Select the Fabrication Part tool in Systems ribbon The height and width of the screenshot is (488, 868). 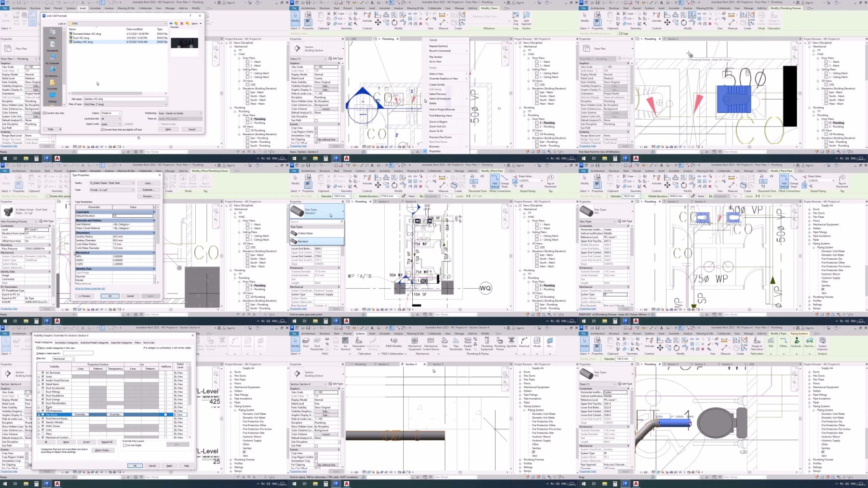click(x=359, y=344)
